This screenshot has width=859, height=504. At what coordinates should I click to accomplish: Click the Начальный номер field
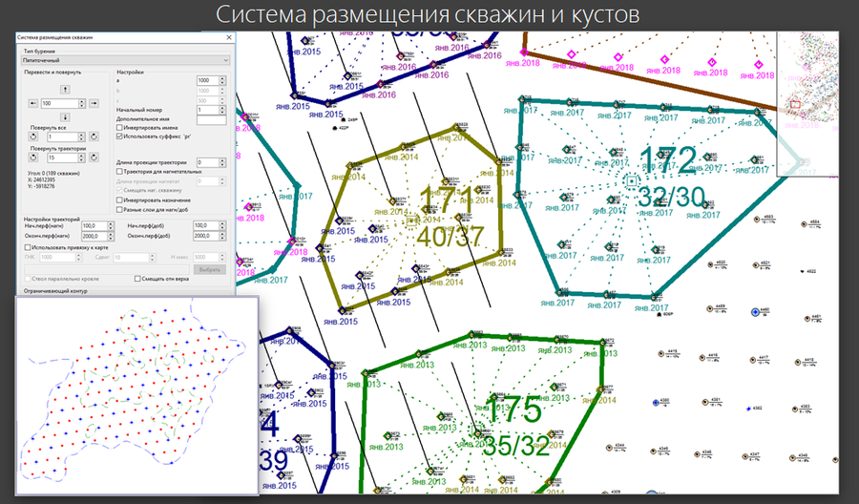[208, 110]
